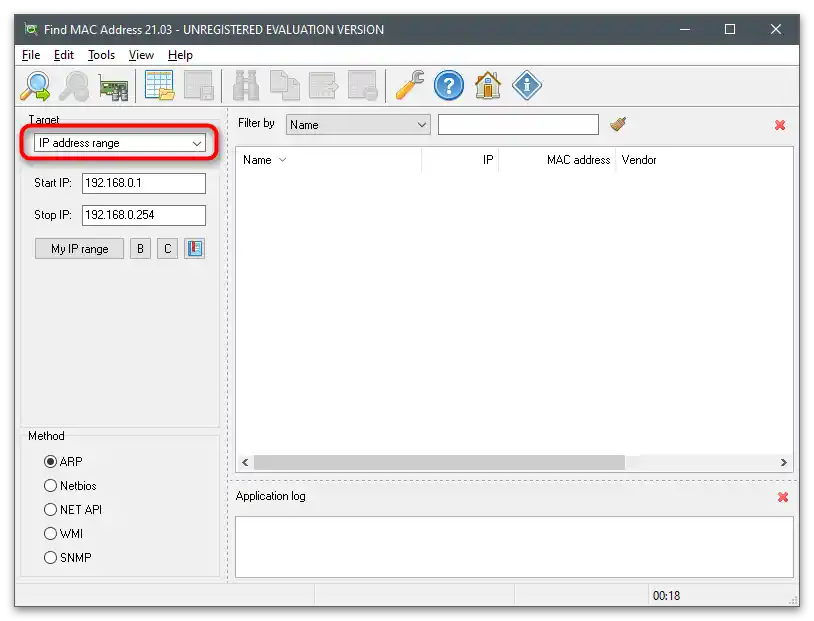This screenshot has width=814, height=621.
Task: Click the IP list book icon button
Action: coord(194,249)
